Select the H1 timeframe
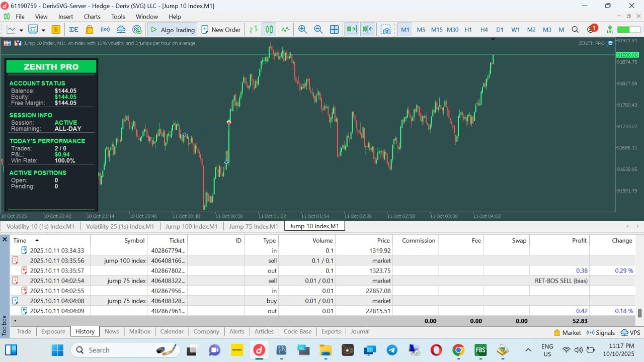 click(x=468, y=30)
